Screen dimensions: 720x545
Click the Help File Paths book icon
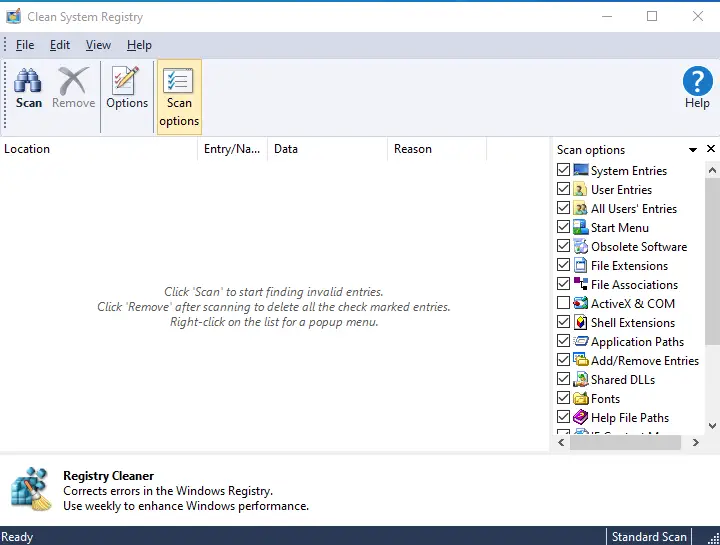(580, 417)
